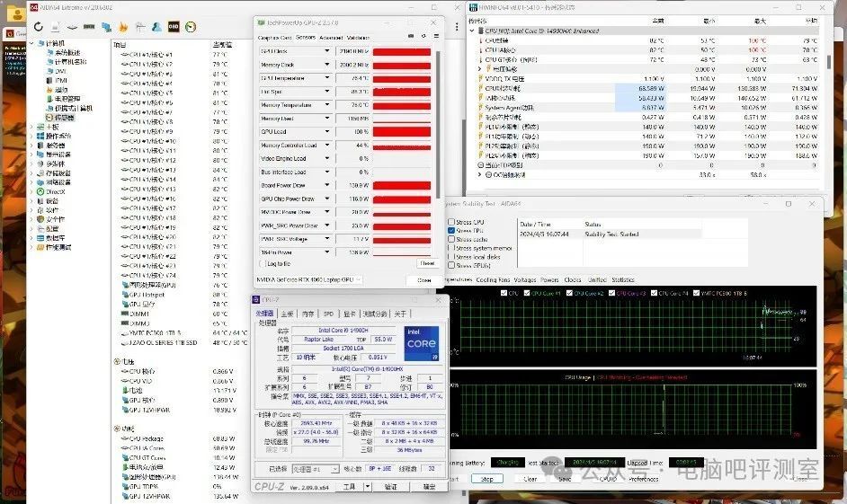Switch to the Validation tab in GPU-Z
The height and width of the screenshot is (504, 847).
[358, 38]
